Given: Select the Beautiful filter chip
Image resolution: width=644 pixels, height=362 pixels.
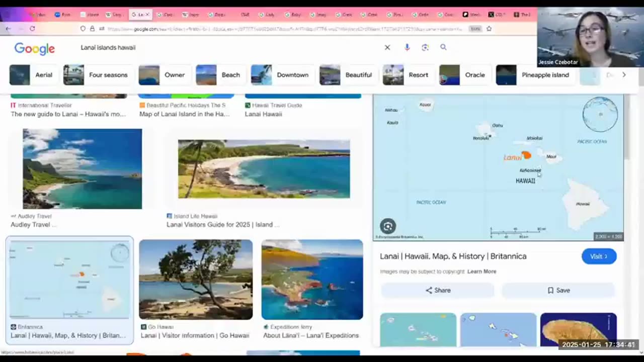Looking at the screenshot, I should pyautogui.click(x=348, y=75).
